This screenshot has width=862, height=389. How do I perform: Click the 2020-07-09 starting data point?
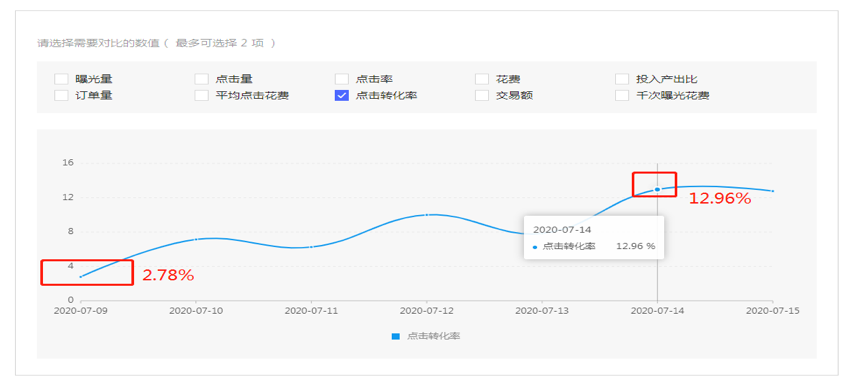(81, 277)
